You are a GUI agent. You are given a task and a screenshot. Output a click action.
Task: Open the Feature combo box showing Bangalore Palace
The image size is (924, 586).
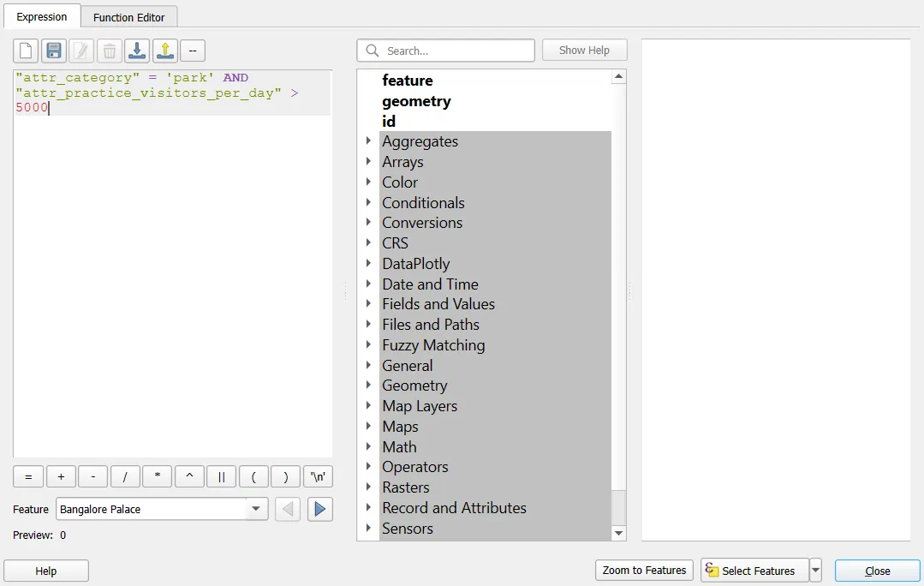point(162,510)
